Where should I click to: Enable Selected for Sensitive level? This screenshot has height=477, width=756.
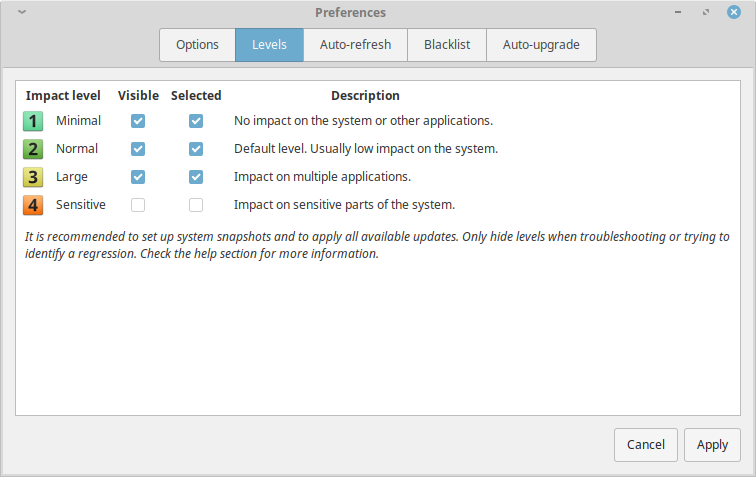(196, 205)
